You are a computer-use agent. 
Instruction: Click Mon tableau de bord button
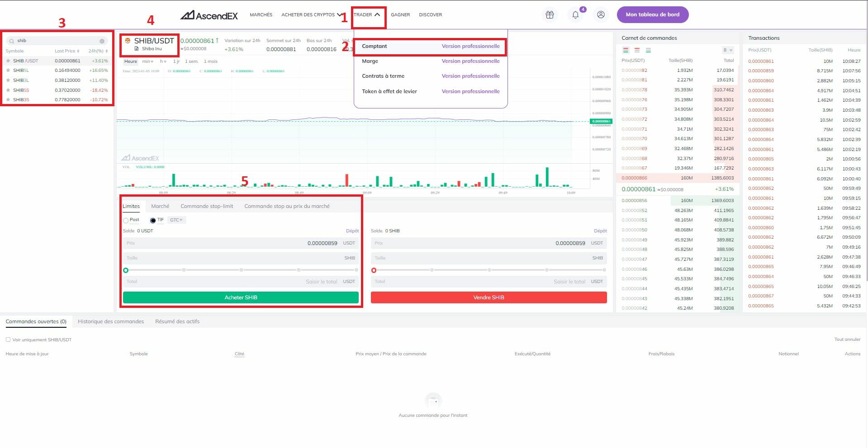click(x=653, y=14)
